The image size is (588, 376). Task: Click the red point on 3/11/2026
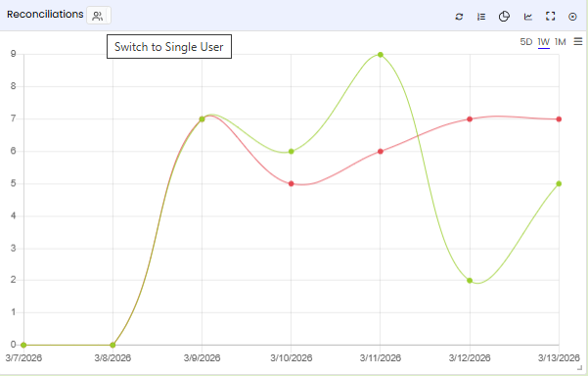coord(381,151)
